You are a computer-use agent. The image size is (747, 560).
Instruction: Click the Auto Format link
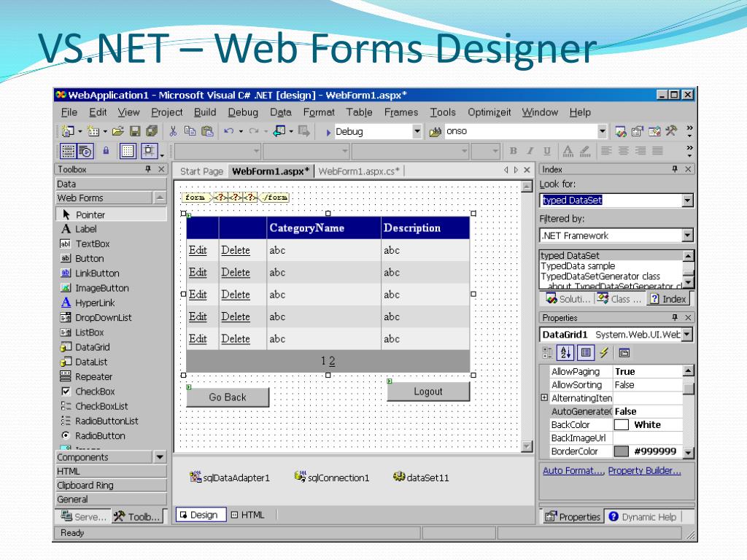573,470
